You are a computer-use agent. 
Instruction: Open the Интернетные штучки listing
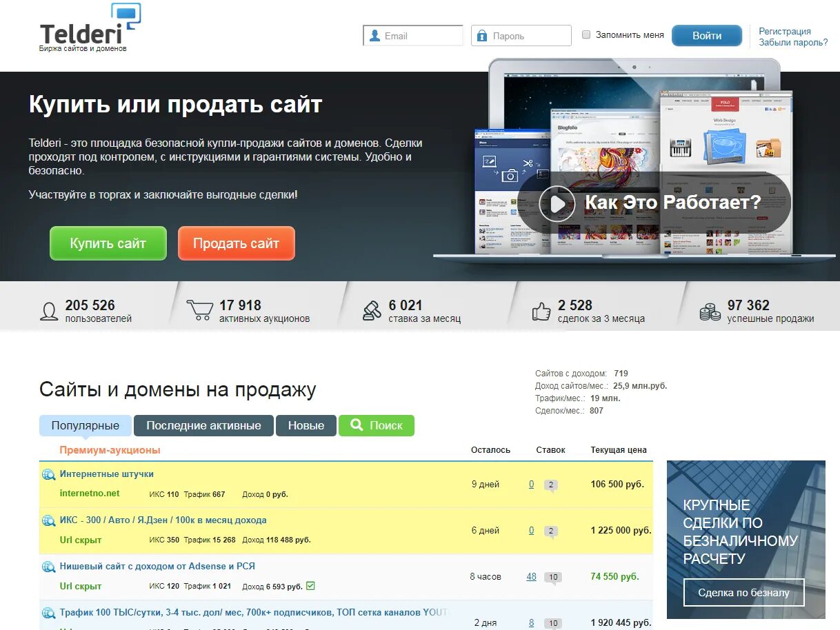coord(107,474)
